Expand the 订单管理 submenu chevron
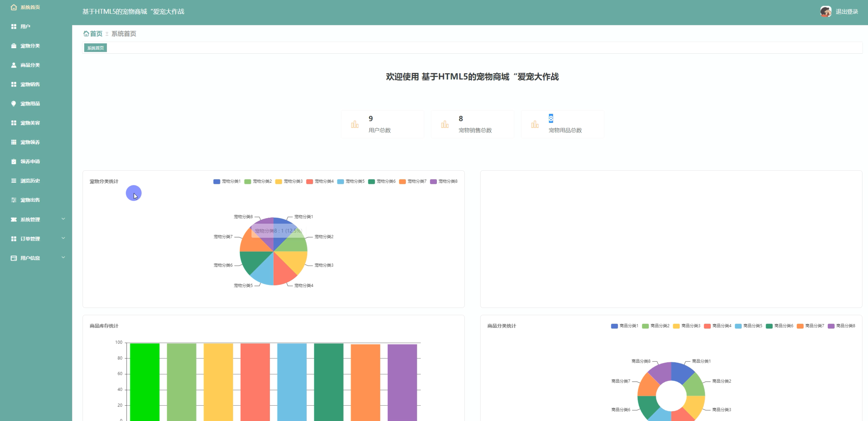Screen dimensions: 868x421 pyautogui.click(x=63, y=238)
